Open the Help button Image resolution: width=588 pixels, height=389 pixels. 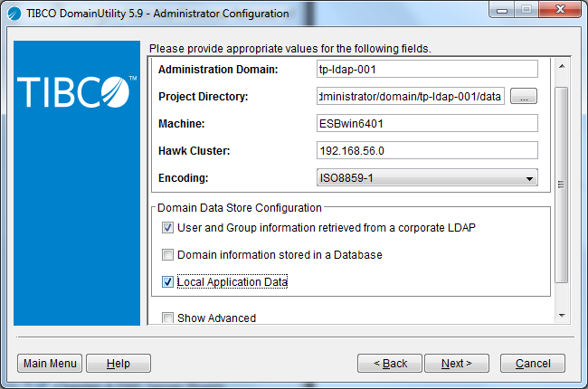pyautogui.click(x=119, y=364)
